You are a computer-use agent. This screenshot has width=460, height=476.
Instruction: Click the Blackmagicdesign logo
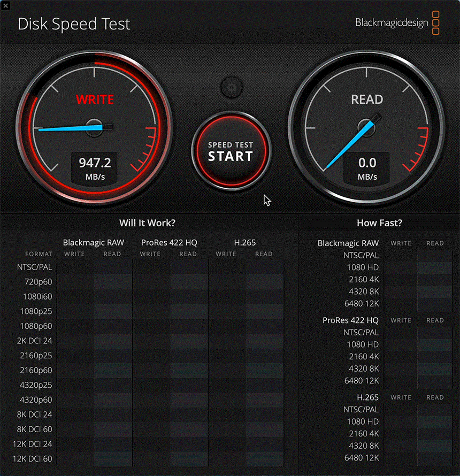point(397,23)
